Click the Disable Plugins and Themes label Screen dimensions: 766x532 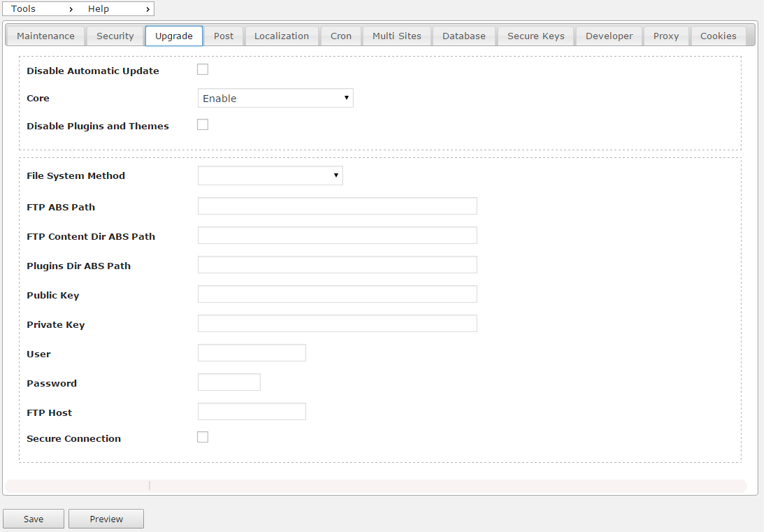tap(98, 126)
